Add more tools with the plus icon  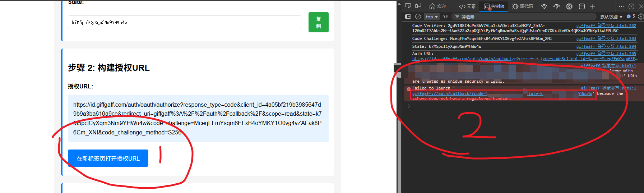[x=592, y=6]
